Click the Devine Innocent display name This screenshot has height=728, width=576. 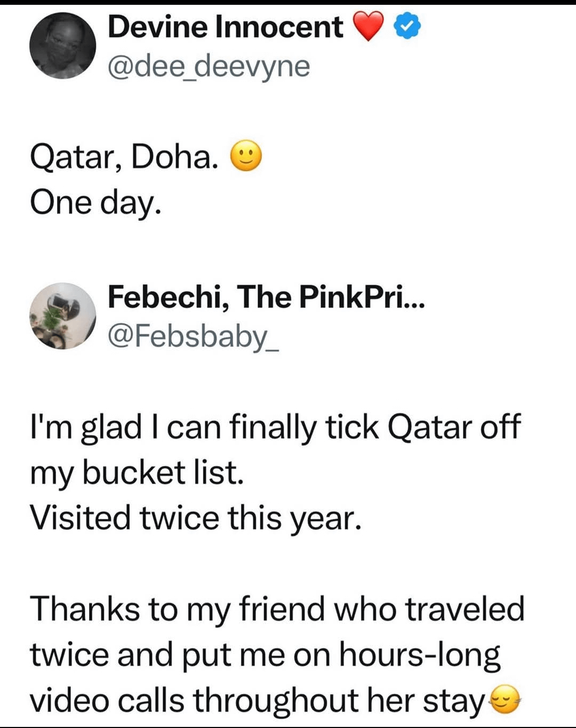pos(225,27)
